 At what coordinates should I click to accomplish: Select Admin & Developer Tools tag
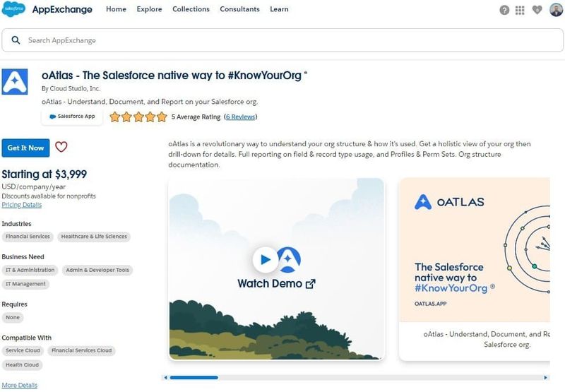tap(97, 270)
